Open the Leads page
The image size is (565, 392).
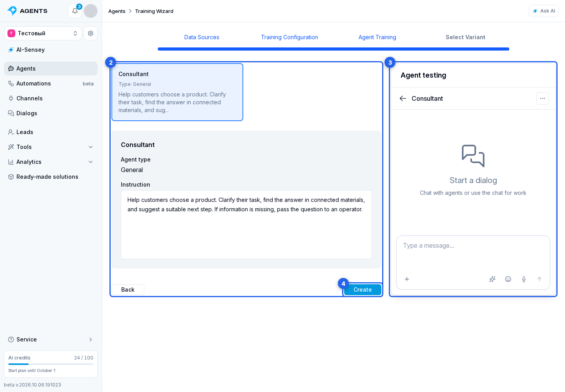tap(51, 132)
